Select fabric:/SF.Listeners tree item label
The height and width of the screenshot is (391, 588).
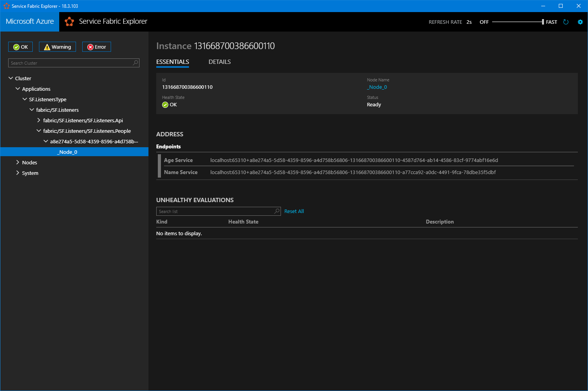click(x=57, y=110)
